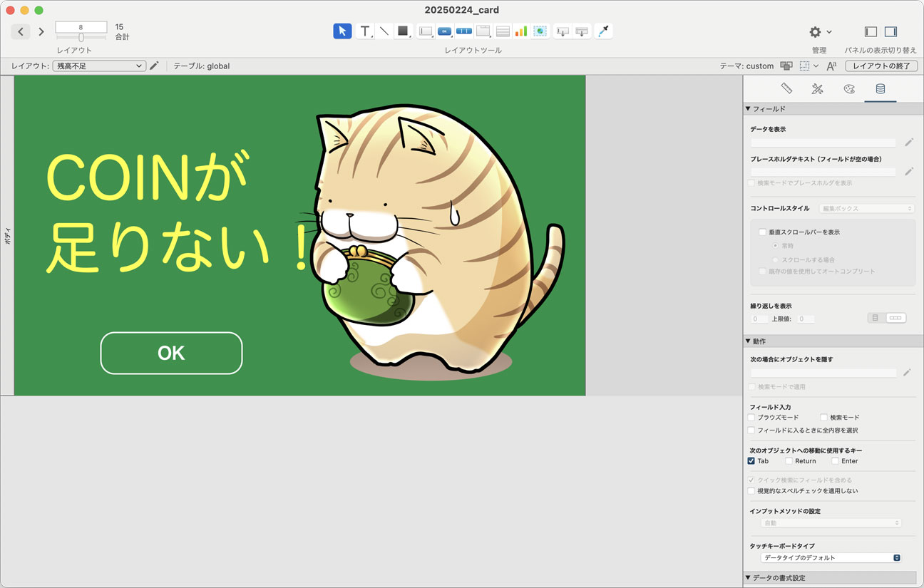Toggle クイック検索にフィールドを含める checkbox
Screen dimensions: 924x588
click(x=751, y=480)
